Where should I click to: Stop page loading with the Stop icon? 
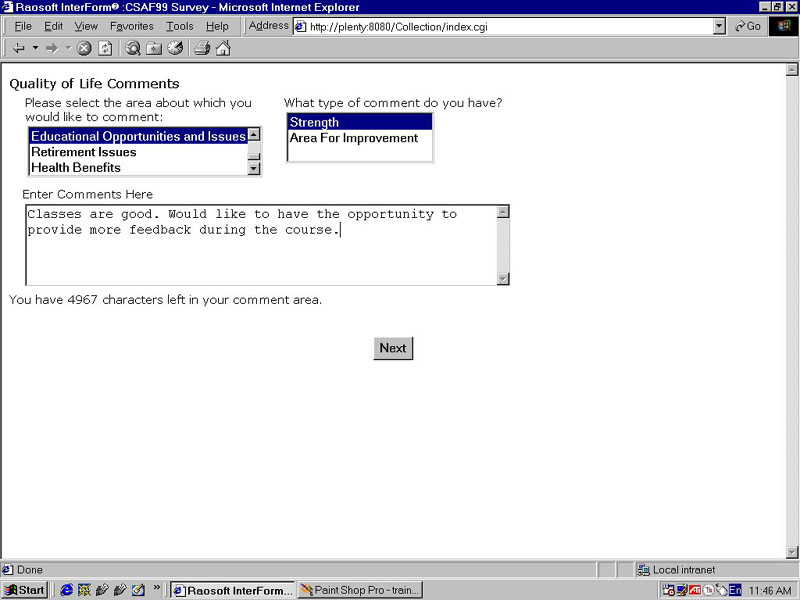[84, 48]
